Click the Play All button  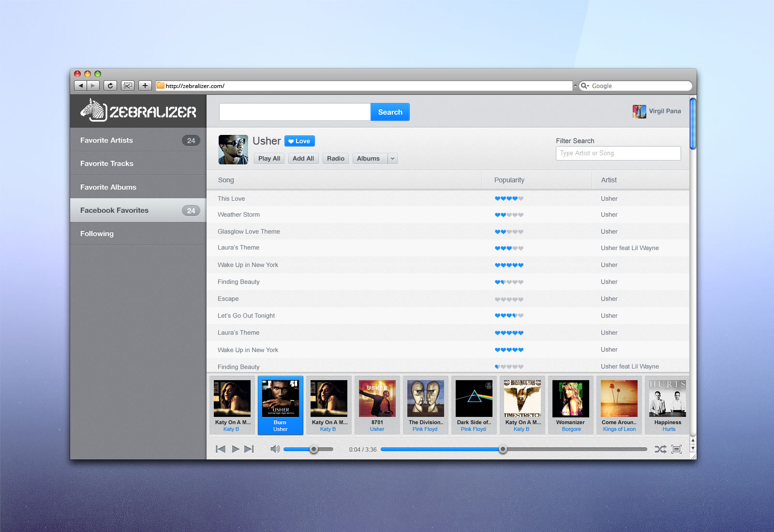[269, 159]
